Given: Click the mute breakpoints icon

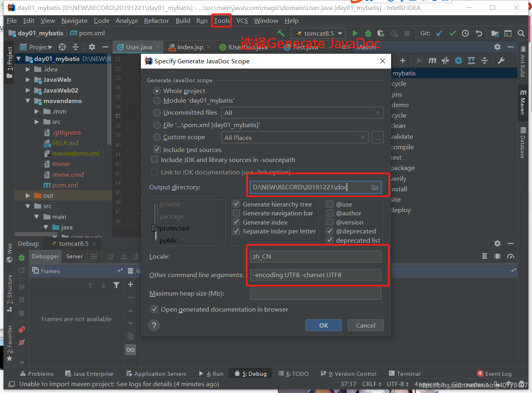Looking at the screenshot, I should 22,342.
